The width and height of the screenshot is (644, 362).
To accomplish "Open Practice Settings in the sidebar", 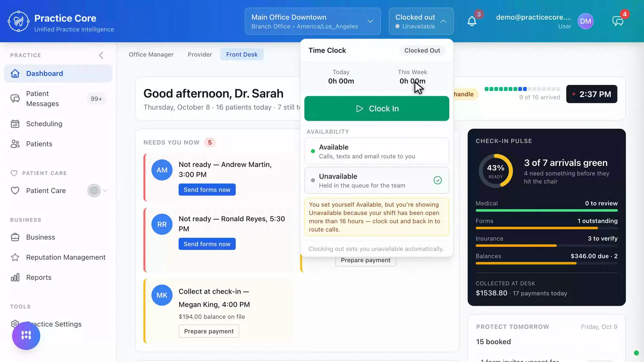I will tap(54, 324).
